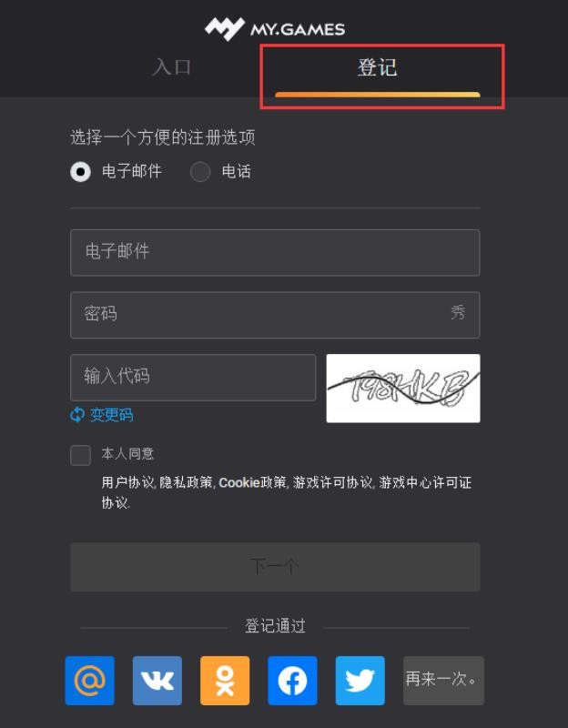Select the 电话 radio option

200,172
